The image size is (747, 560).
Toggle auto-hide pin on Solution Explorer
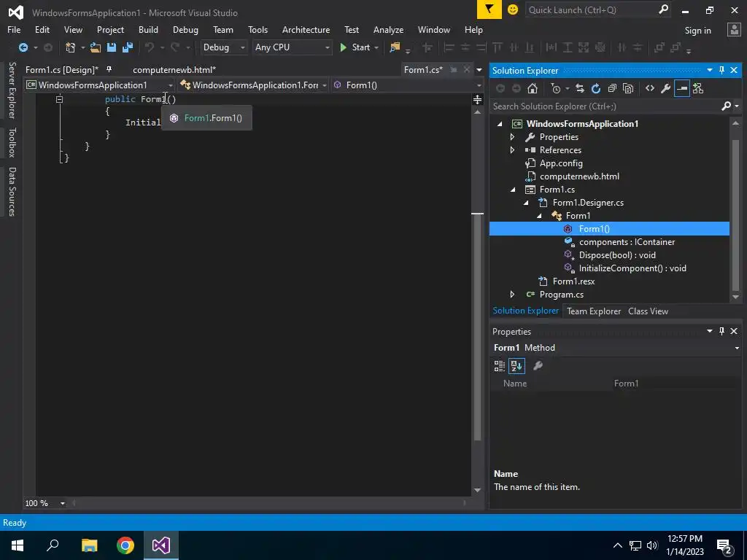coord(721,70)
